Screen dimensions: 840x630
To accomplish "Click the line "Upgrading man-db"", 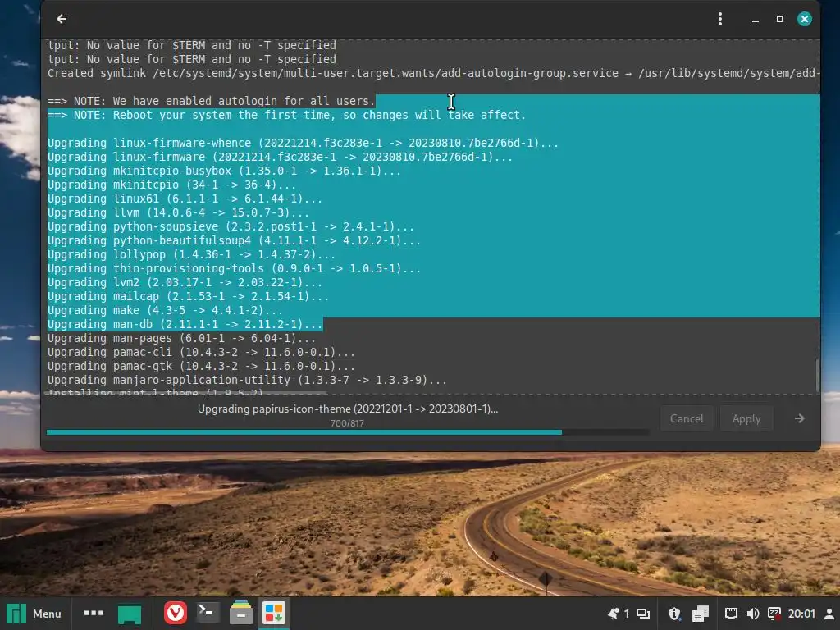I will (x=185, y=324).
